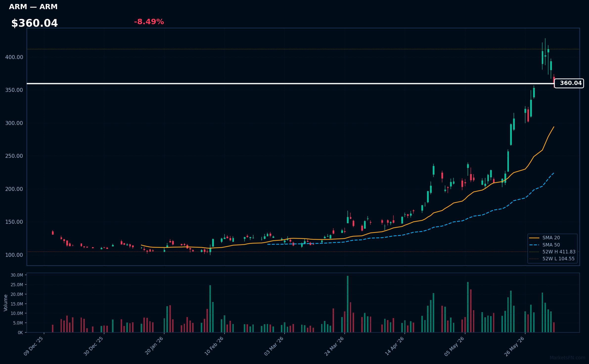Click the 20.0M volume axis label
Screen dimensions: 589x364
tap(17, 294)
